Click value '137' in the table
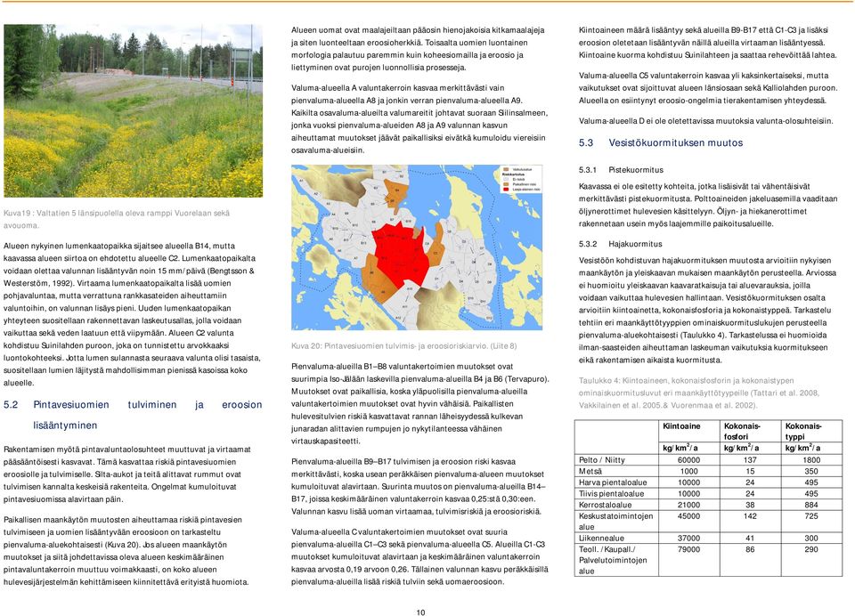This screenshot has width=855, height=616. tap(750, 460)
